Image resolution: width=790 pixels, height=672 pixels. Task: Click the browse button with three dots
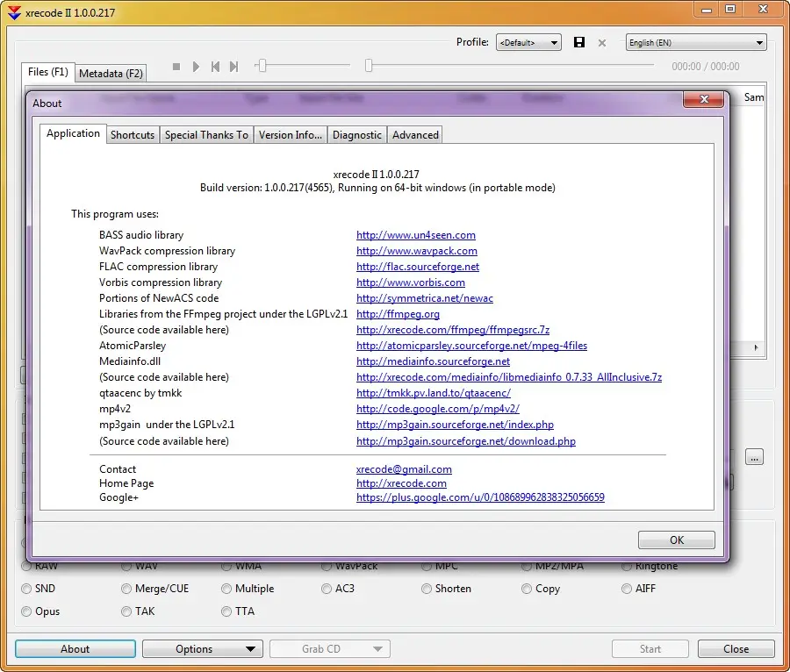coord(754,457)
